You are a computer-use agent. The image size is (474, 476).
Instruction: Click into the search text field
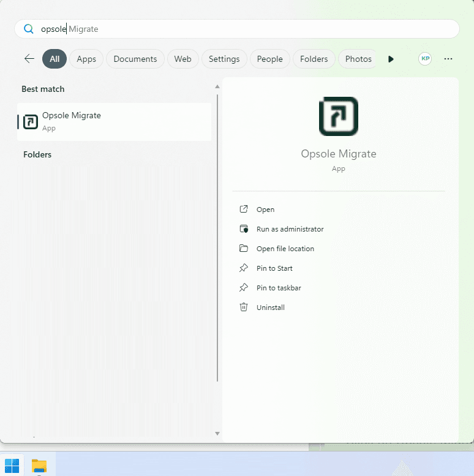(x=237, y=29)
